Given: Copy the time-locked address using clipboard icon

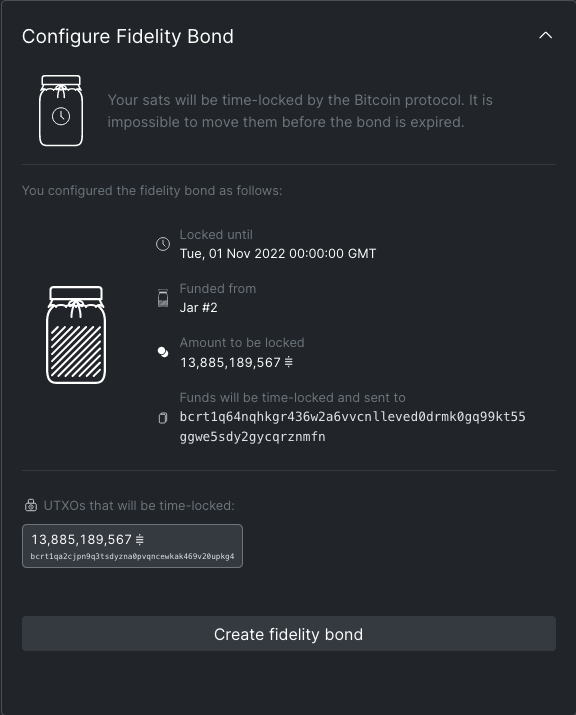Looking at the screenshot, I should tap(163, 418).
